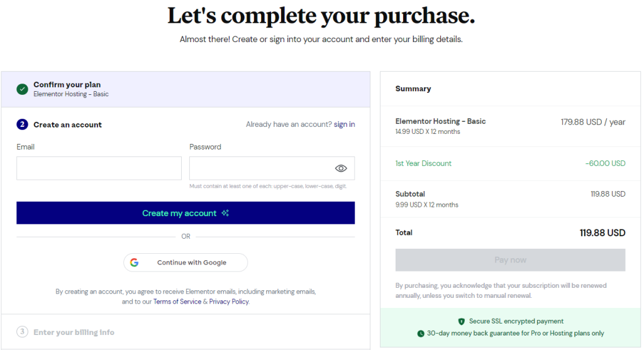Click the Subtotal label
Viewport: 644px width, 350px height.
pos(410,194)
